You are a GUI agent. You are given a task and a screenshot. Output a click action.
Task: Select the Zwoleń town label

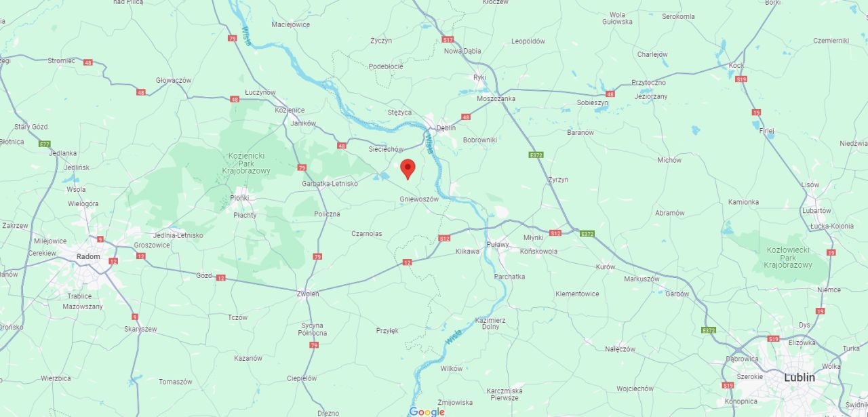(308, 294)
